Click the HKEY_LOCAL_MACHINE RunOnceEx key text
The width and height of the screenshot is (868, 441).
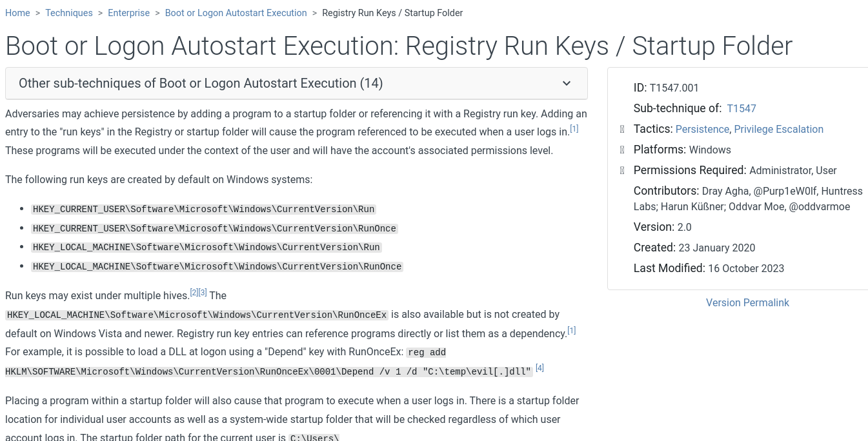[196, 315]
